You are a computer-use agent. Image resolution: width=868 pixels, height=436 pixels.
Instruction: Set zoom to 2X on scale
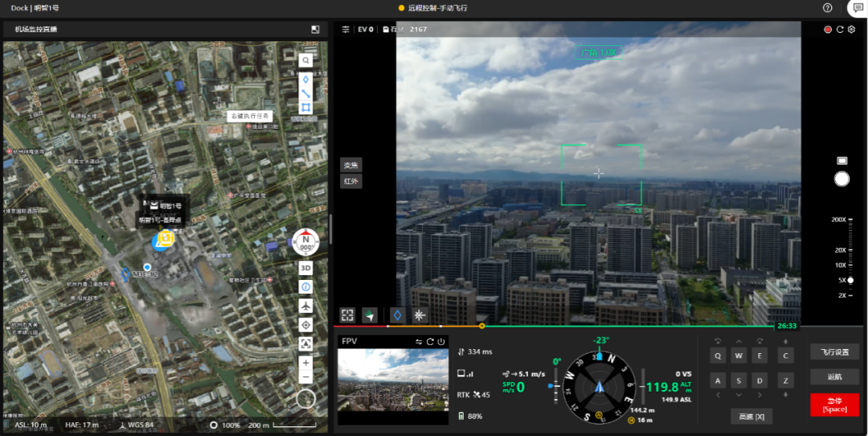(842, 295)
